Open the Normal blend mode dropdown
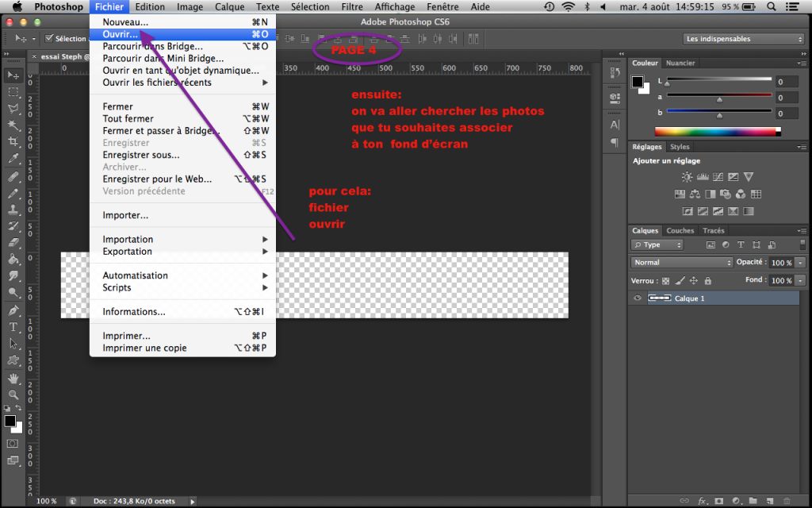Image resolution: width=812 pixels, height=508 pixels. tap(681, 262)
